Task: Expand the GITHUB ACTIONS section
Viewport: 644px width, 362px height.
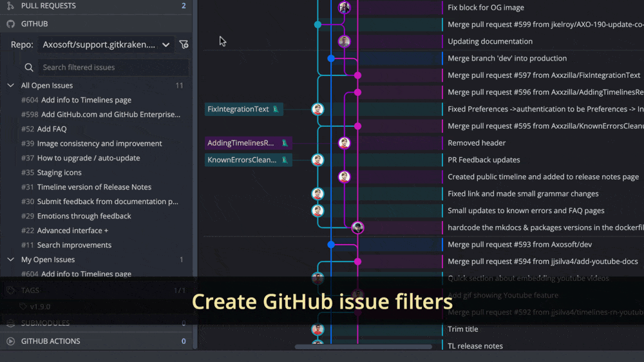Action: 96,341
